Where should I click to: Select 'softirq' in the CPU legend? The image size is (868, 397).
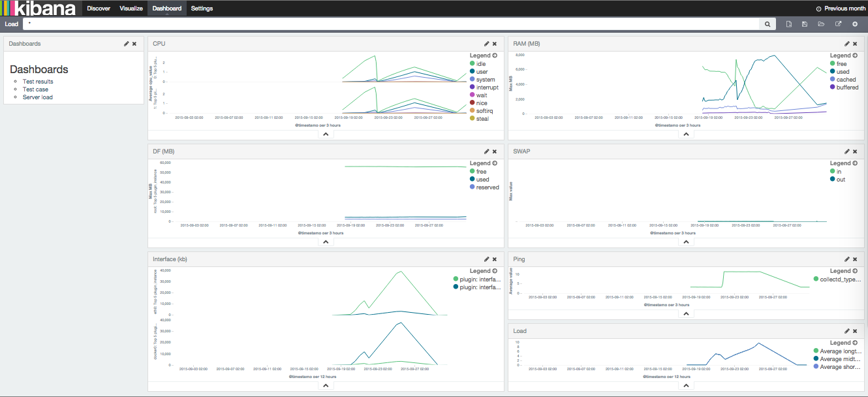coord(485,111)
